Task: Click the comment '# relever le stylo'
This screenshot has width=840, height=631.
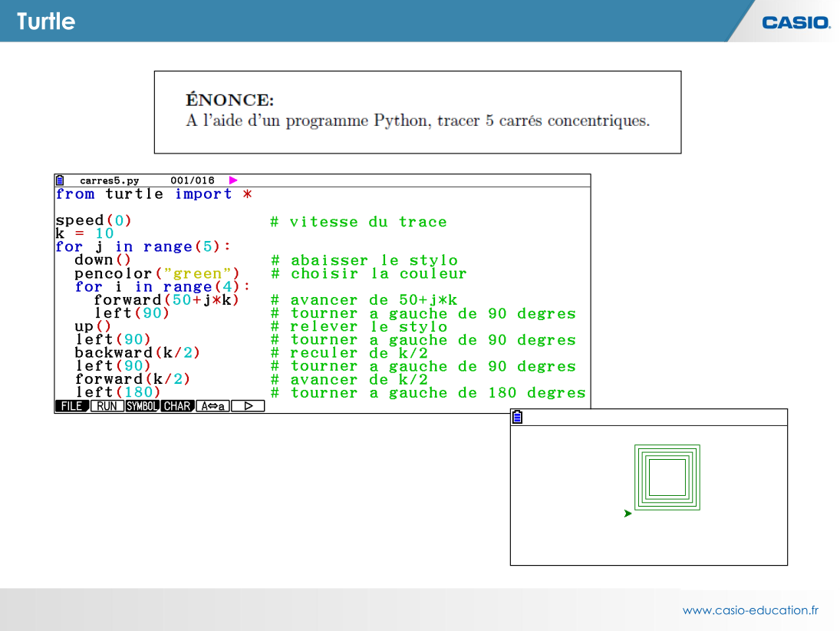Action: click(358, 326)
